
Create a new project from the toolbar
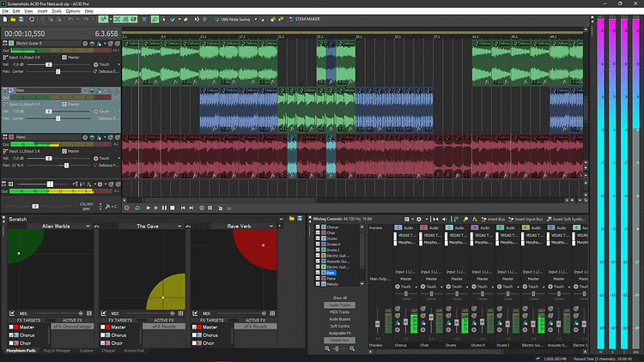pos(5,19)
